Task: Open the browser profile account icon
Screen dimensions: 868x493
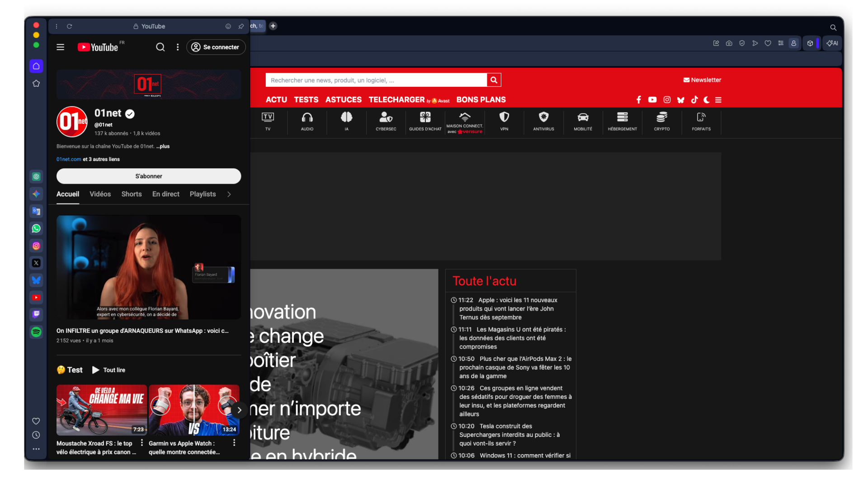Action: 793,43
